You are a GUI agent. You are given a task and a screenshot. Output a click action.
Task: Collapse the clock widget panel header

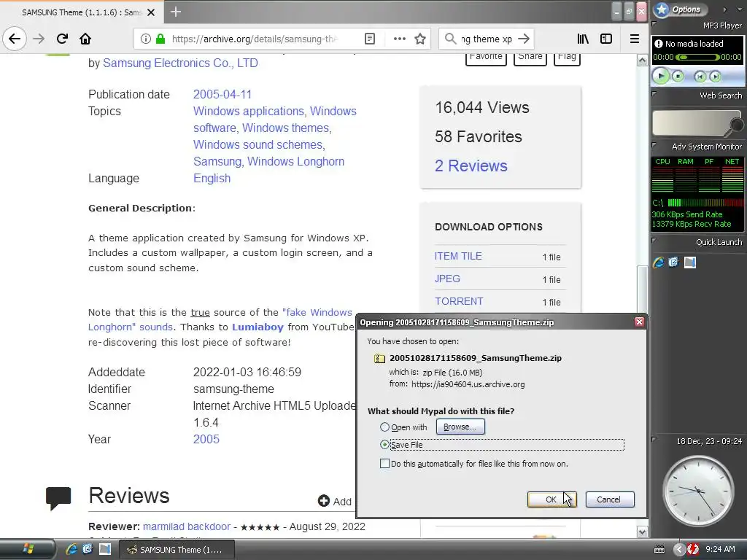tap(654, 438)
